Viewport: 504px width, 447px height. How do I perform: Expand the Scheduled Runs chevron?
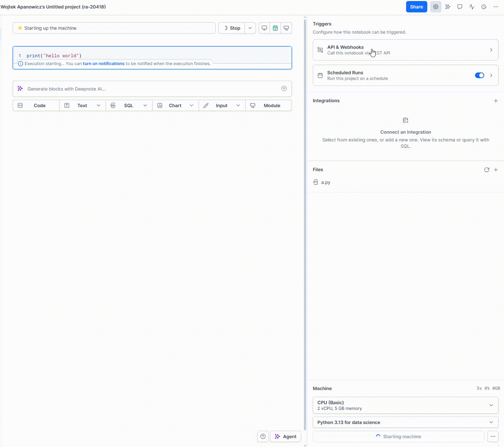[x=491, y=75]
